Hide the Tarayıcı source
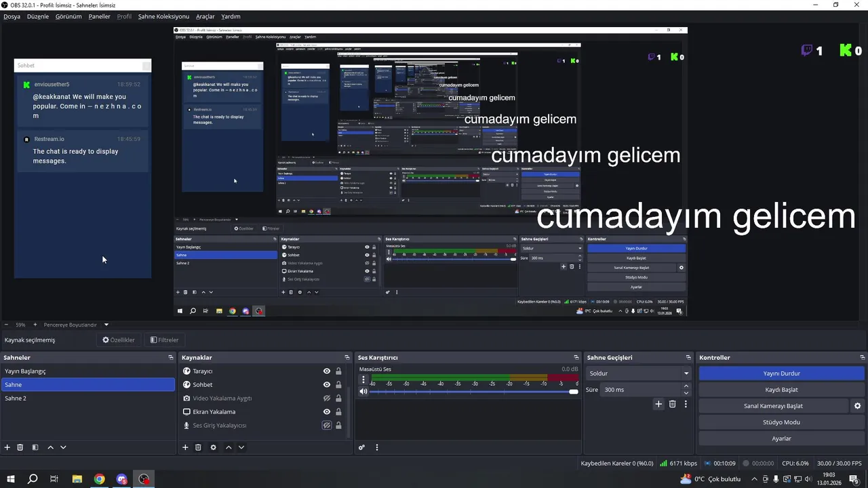The image size is (868, 488). pos(327,371)
